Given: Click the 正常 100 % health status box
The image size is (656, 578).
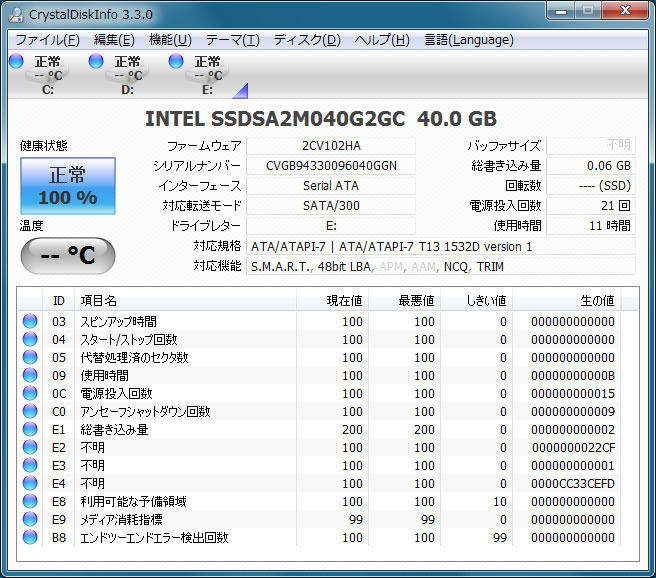Looking at the screenshot, I should coord(68,186).
